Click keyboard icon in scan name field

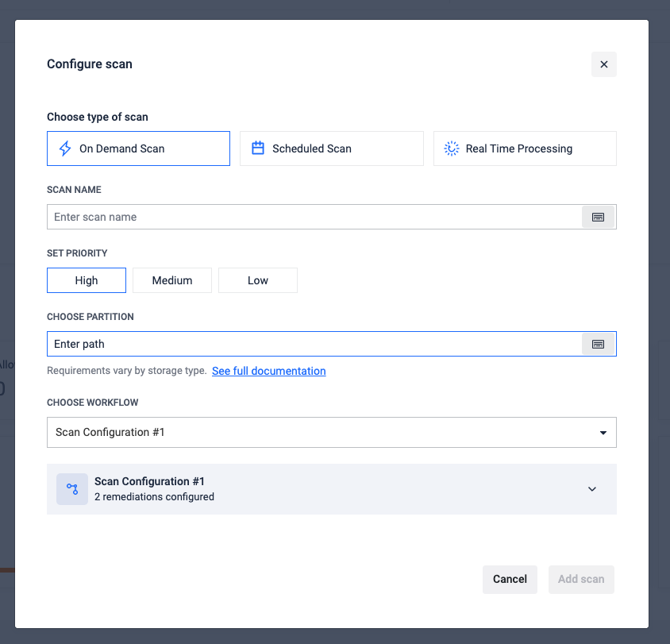(599, 217)
